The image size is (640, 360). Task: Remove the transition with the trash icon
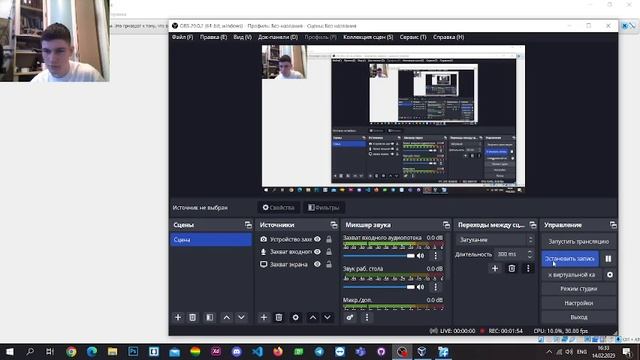[511, 268]
